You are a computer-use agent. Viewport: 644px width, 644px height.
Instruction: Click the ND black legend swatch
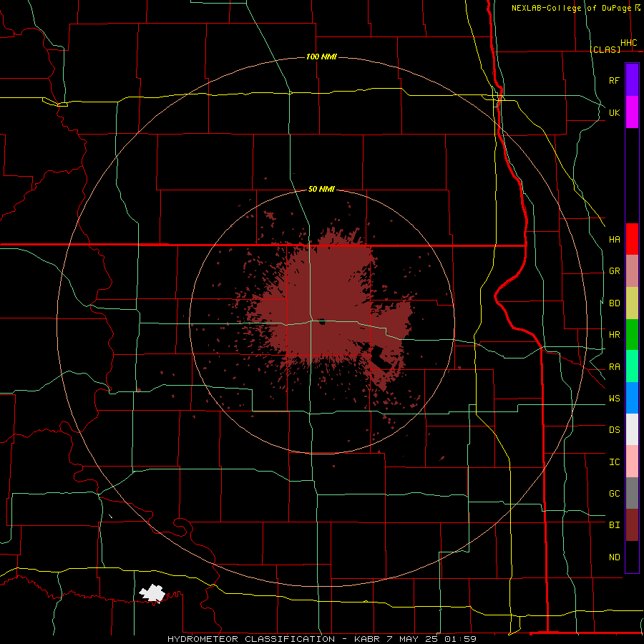coord(632,557)
